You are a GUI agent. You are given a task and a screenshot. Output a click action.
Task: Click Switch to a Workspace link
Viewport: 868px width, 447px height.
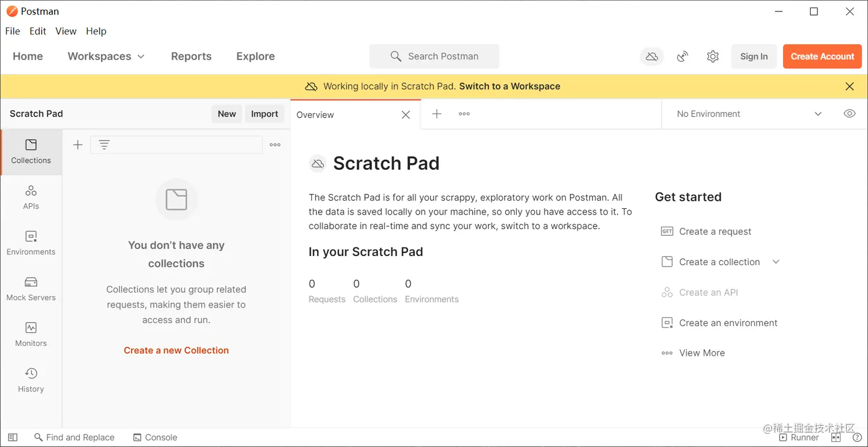coord(510,86)
